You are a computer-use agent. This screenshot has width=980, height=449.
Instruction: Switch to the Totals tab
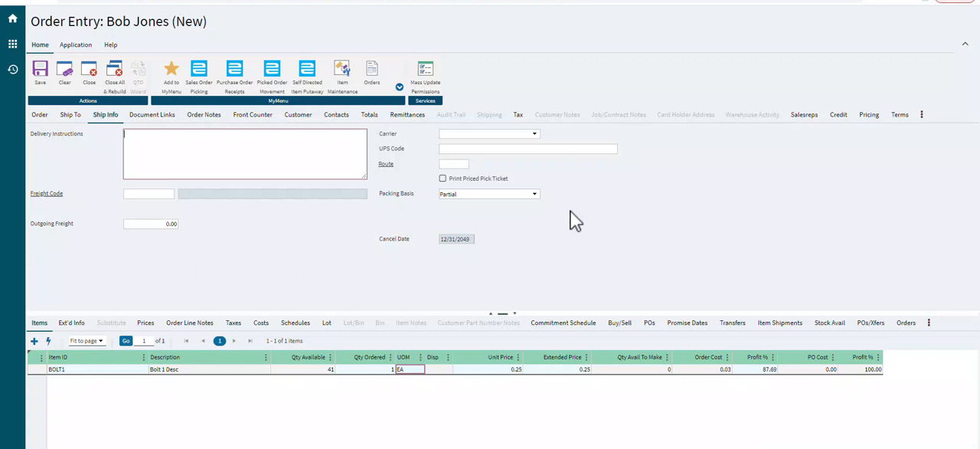point(370,115)
